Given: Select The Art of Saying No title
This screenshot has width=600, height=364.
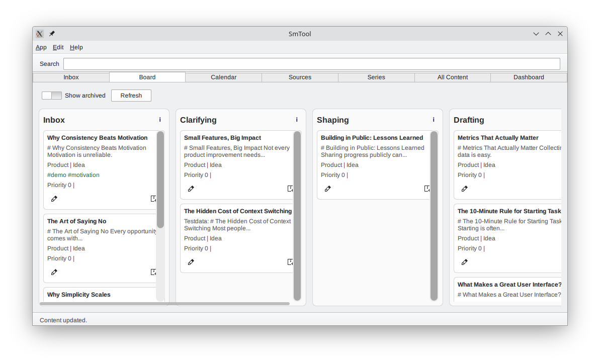Looking at the screenshot, I should [76, 221].
